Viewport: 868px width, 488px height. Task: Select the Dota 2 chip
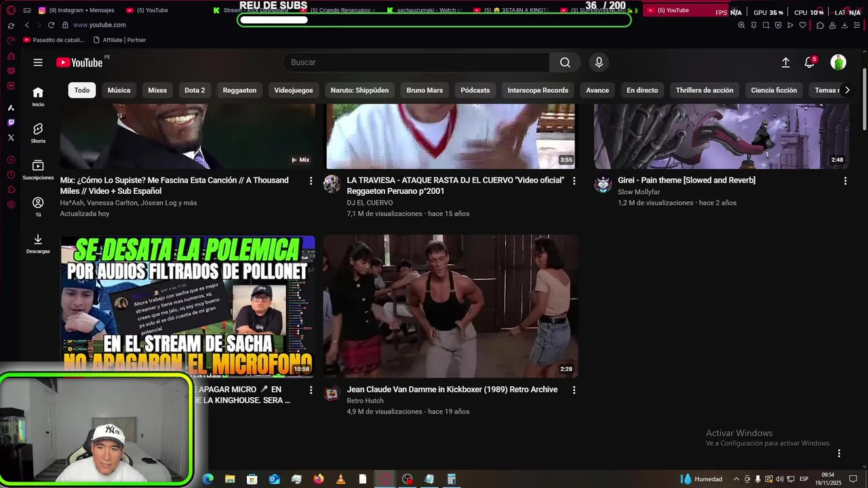coord(195,90)
